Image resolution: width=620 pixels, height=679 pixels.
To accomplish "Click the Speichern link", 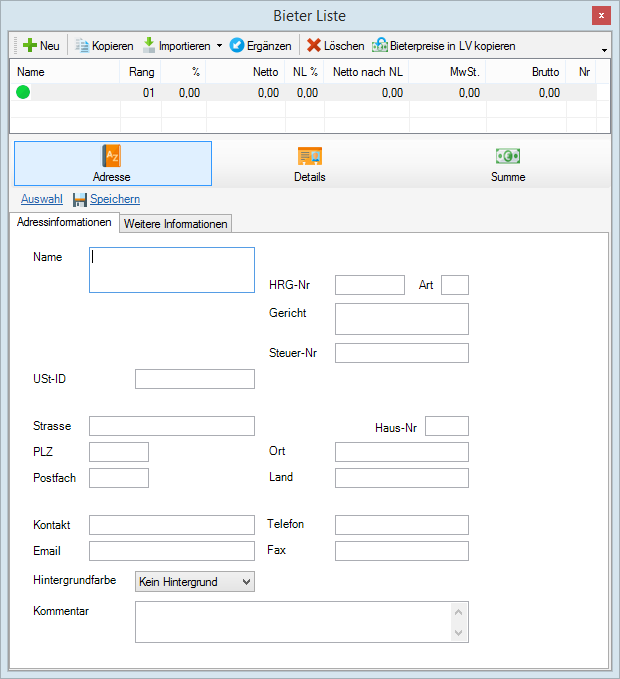I will (x=115, y=199).
